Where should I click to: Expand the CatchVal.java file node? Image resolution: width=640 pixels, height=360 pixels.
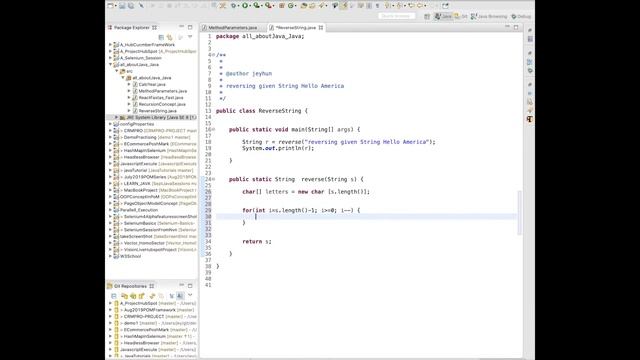click(x=129, y=84)
